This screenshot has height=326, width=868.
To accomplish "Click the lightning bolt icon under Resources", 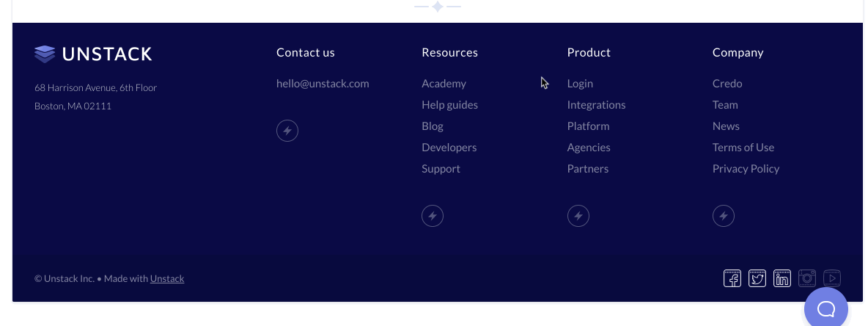I will [x=433, y=216].
